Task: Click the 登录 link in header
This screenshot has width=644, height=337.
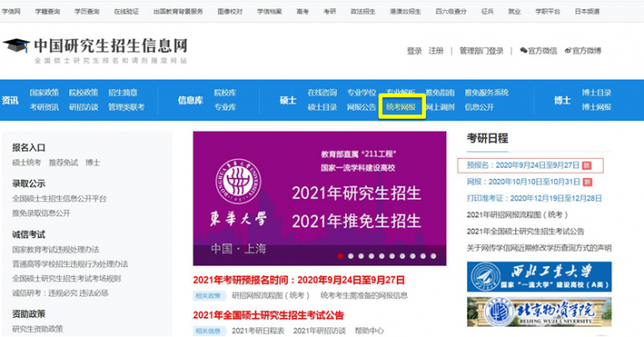Action: tap(415, 51)
